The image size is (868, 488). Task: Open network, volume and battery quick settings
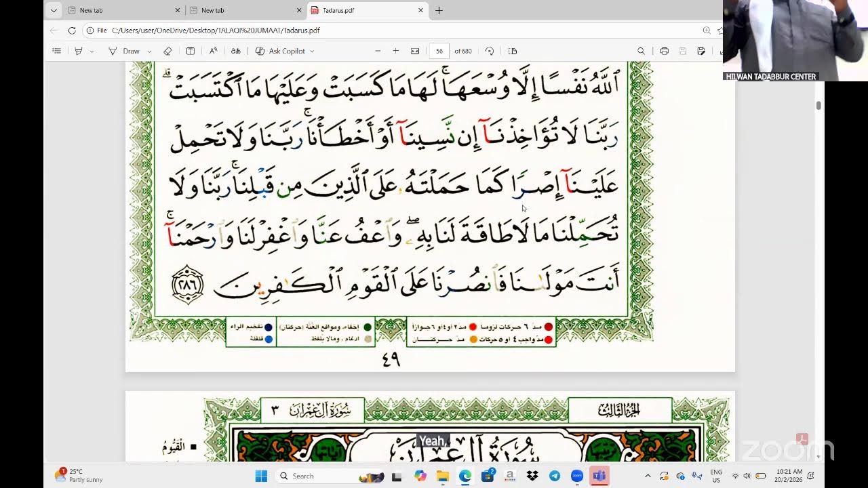pyautogui.click(x=748, y=476)
